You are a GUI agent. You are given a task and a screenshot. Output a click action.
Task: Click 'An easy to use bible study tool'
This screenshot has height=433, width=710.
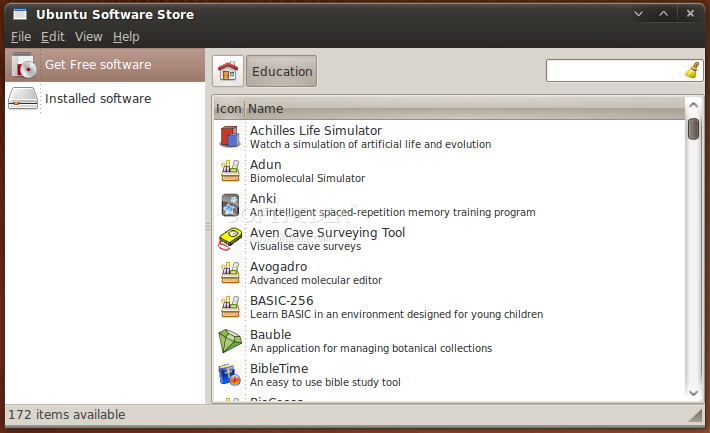pyautogui.click(x=325, y=383)
